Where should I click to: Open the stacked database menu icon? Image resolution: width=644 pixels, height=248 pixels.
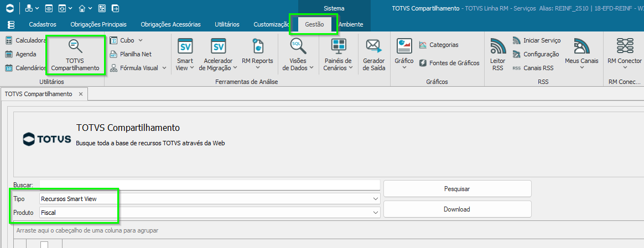pyautogui.click(x=11, y=25)
